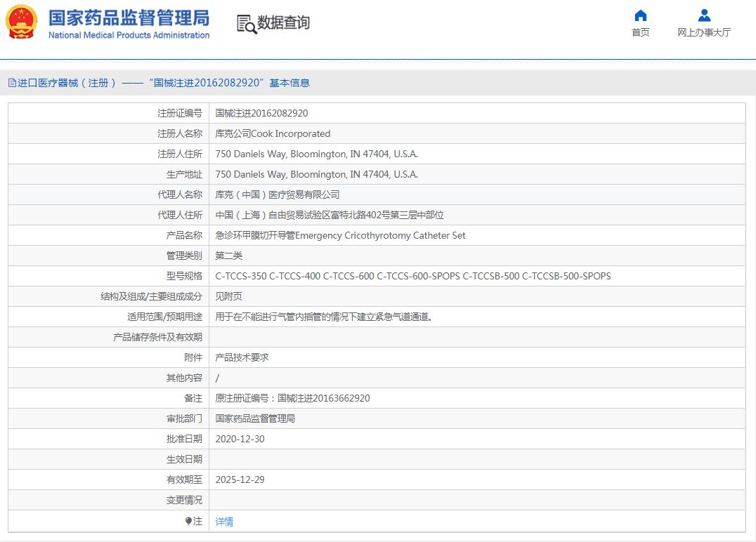
Task: Click the 型号规格 row label
Action: point(184,276)
